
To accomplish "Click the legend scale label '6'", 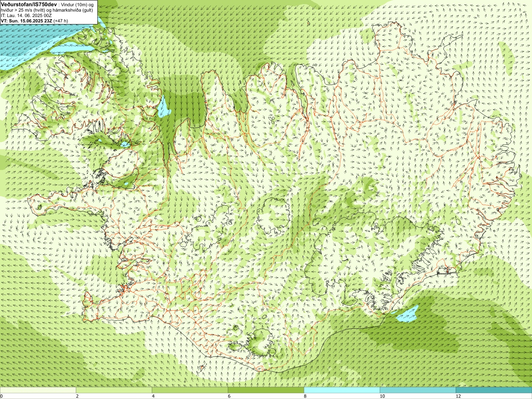I will [229, 396].
